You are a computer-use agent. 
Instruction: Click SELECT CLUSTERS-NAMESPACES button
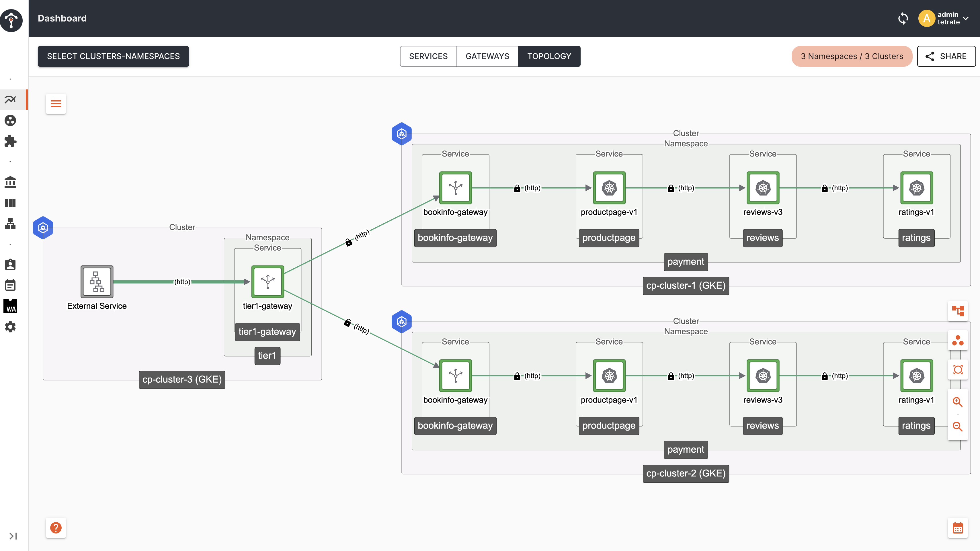point(113,56)
